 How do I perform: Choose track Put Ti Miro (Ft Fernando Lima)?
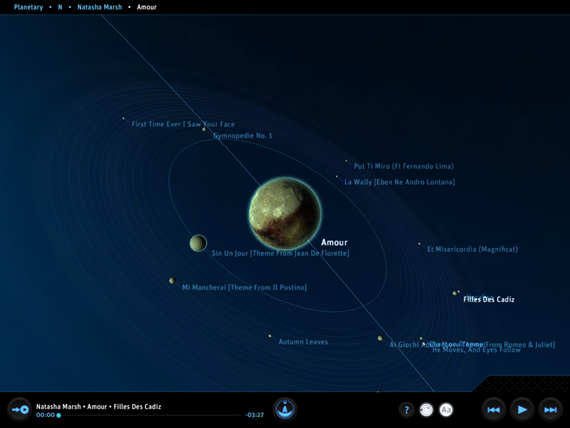point(404,166)
